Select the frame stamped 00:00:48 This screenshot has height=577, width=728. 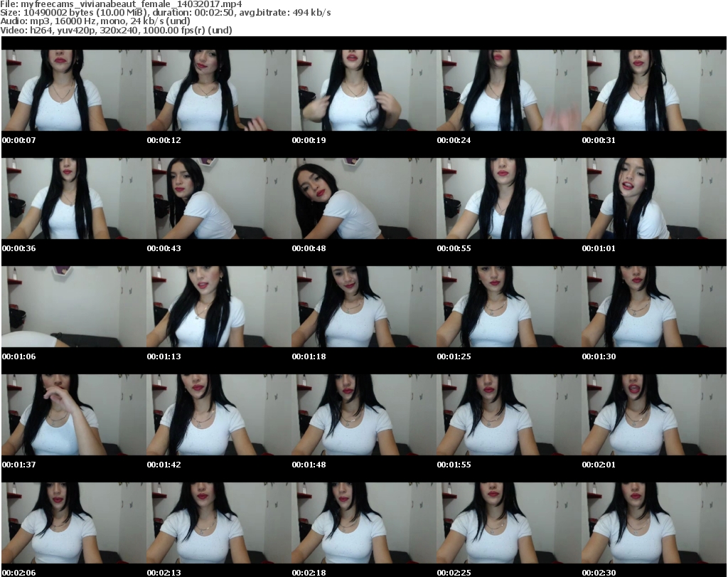coord(364,198)
